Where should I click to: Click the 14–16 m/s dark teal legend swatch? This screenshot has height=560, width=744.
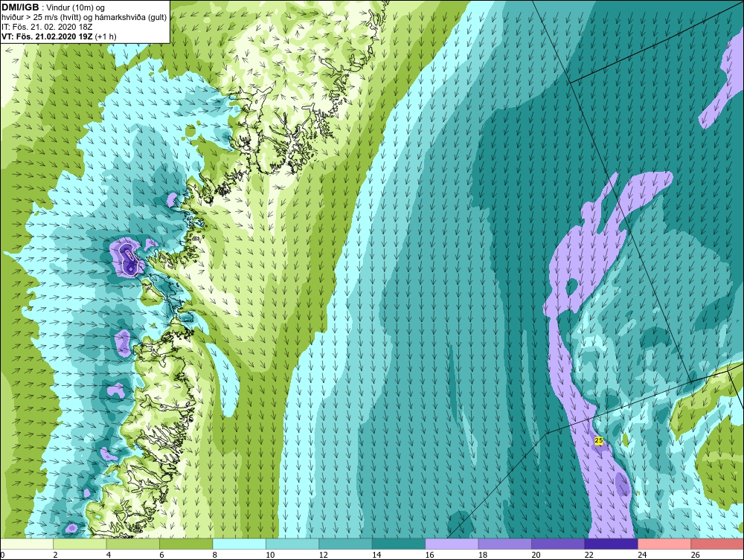click(399, 544)
